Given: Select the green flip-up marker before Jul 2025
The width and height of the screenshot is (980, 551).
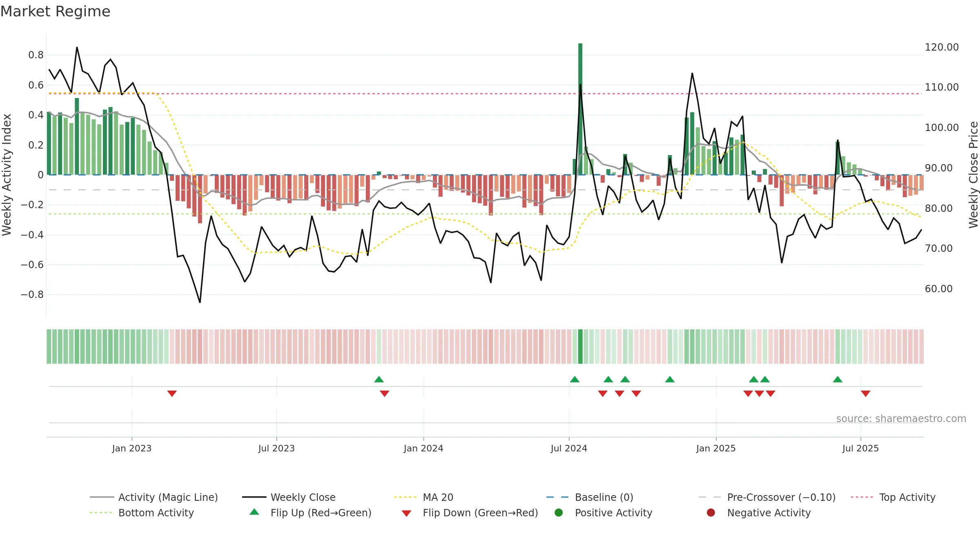Looking at the screenshot, I should coord(837,379).
